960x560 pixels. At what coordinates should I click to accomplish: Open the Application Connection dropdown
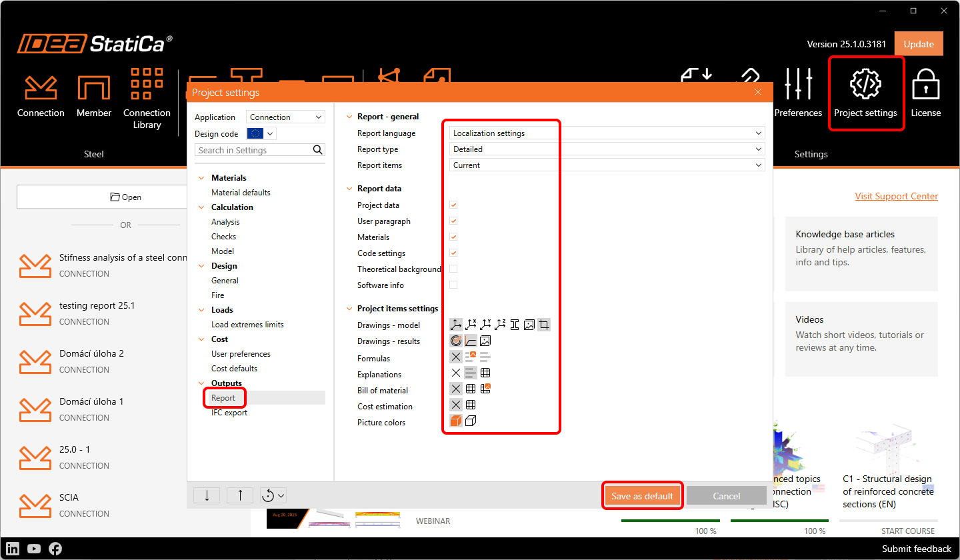[285, 117]
